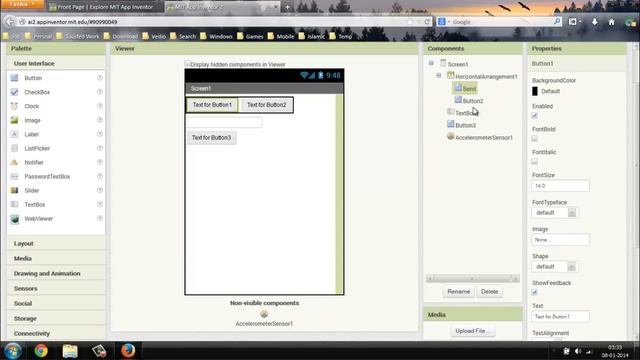Launch Chrome from the taskbar
This screenshot has width=640, height=360.
point(41,351)
